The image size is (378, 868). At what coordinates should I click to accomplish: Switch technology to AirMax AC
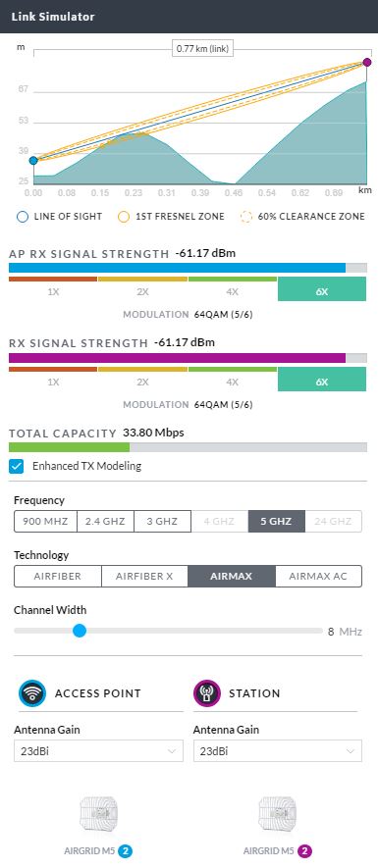click(318, 576)
